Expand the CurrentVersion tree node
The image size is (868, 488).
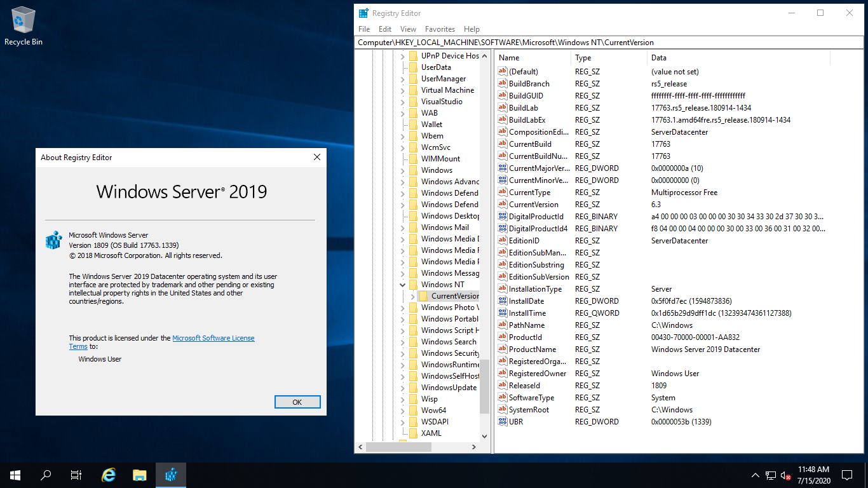click(x=412, y=296)
